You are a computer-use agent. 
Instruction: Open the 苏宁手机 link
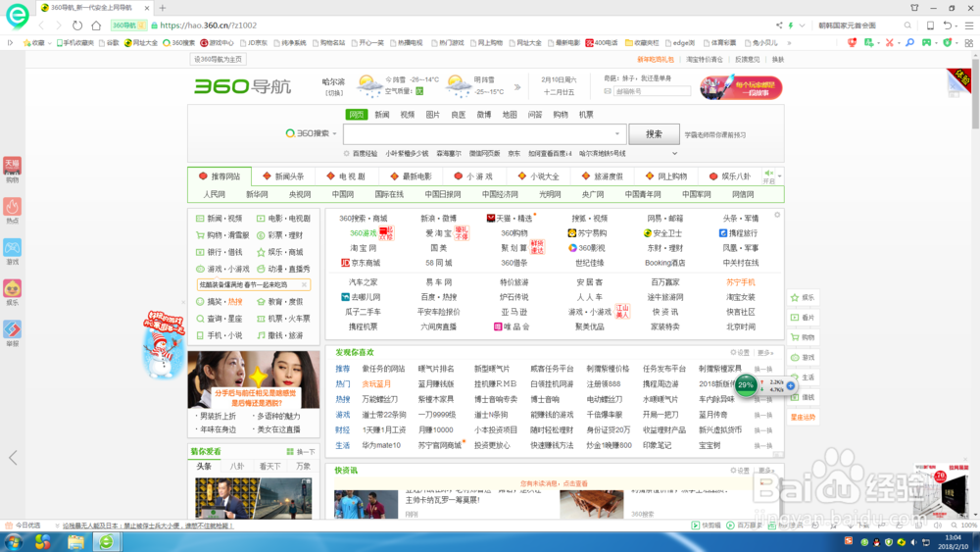[741, 282]
